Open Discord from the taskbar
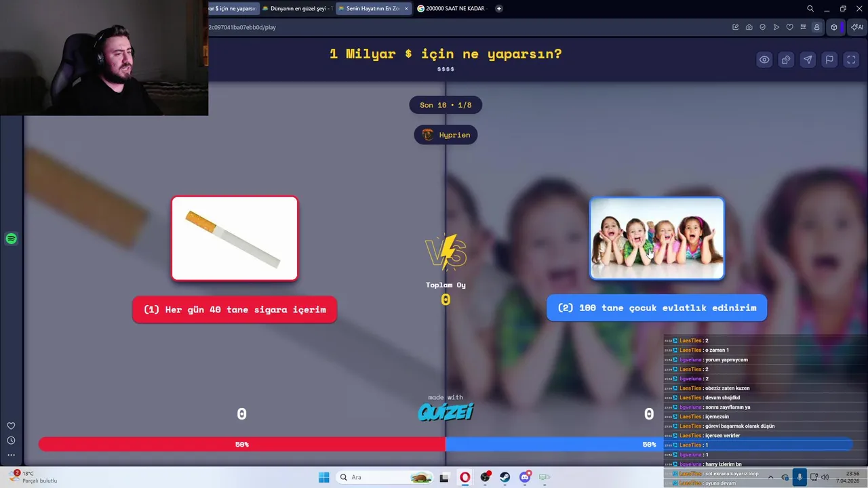 [525, 477]
